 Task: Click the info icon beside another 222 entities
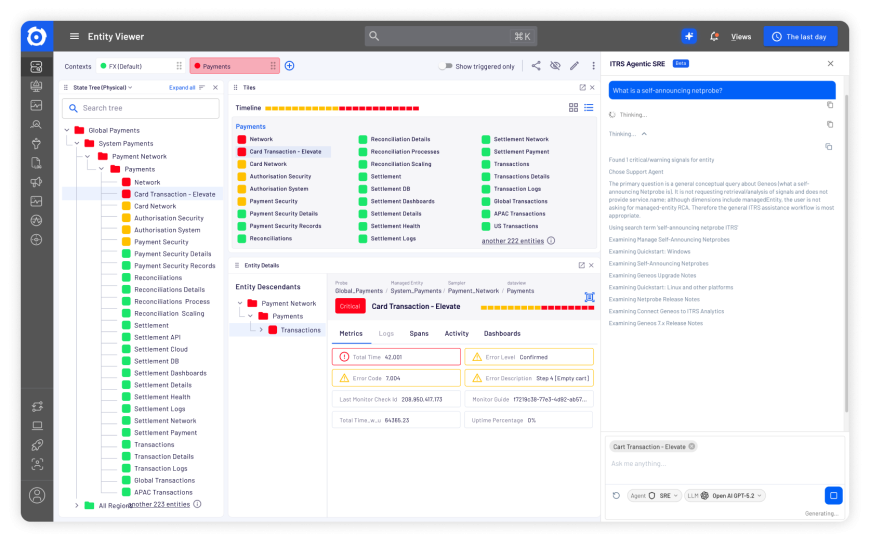[x=551, y=241]
